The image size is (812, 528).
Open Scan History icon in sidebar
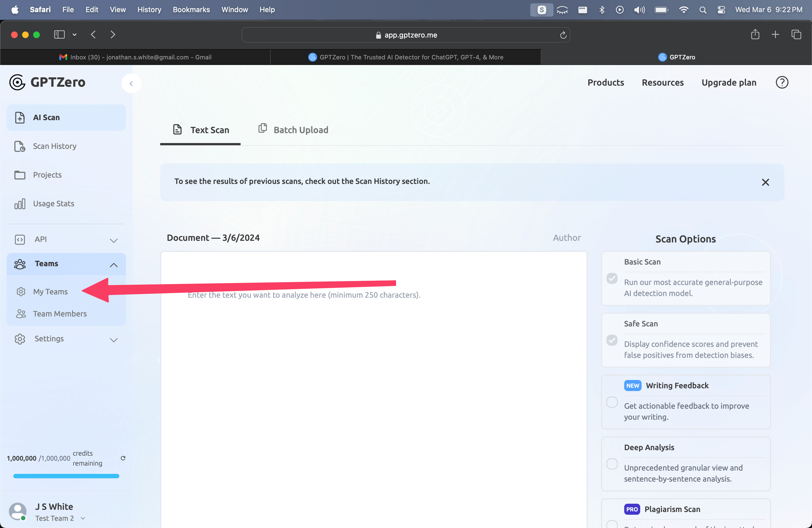click(x=20, y=146)
